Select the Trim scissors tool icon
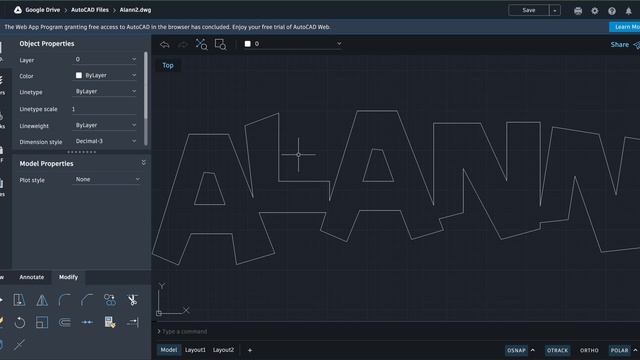Image resolution: width=640 pixels, height=360 pixels. coord(132,300)
